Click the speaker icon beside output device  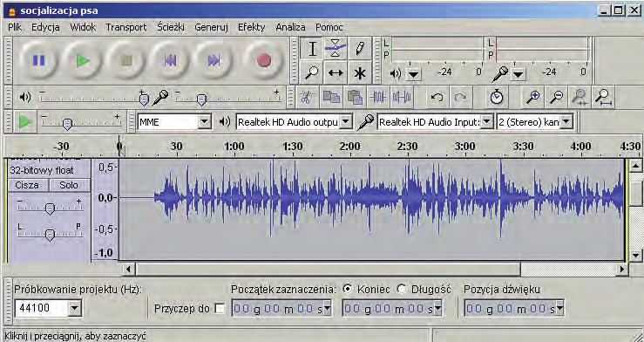click(x=224, y=121)
